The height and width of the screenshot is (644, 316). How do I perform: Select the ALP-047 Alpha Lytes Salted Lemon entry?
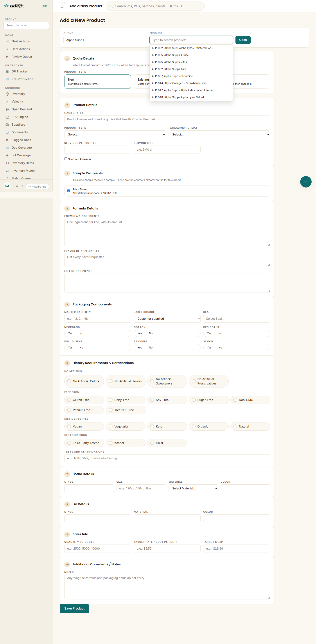191,90
